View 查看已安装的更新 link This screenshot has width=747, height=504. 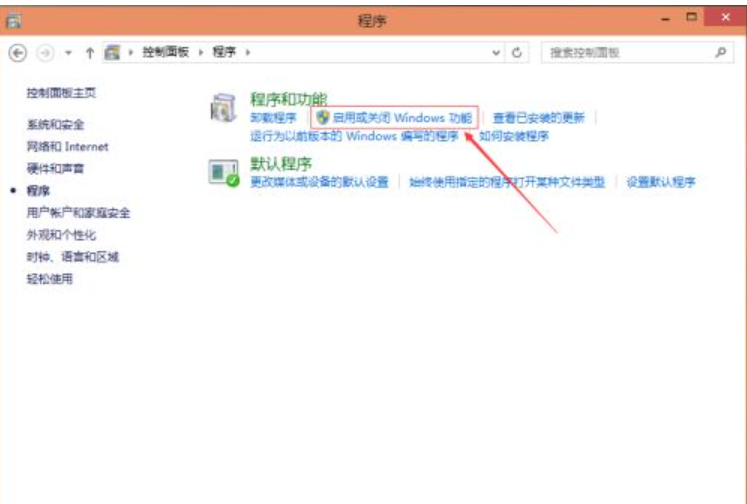tap(538, 118)
